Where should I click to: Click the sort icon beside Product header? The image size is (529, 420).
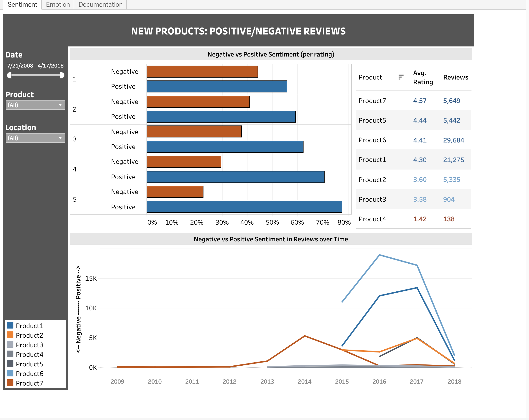coord(401,77)
